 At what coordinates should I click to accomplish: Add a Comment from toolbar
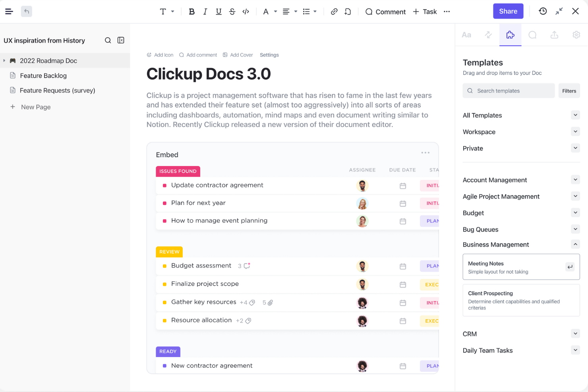pos(385,12)
